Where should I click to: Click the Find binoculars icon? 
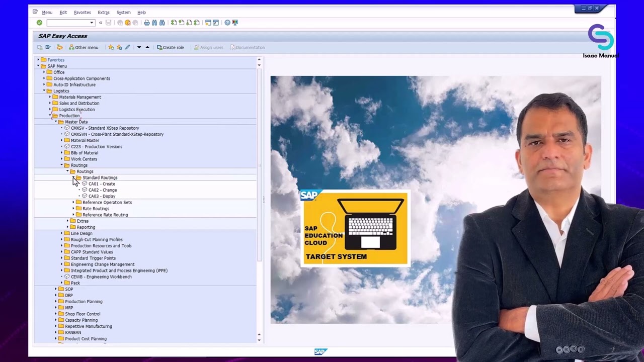154,23
